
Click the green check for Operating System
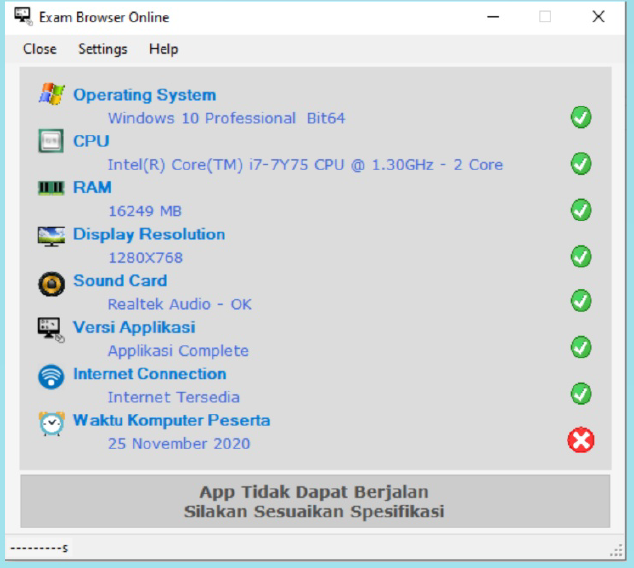[x=581, y=117]
